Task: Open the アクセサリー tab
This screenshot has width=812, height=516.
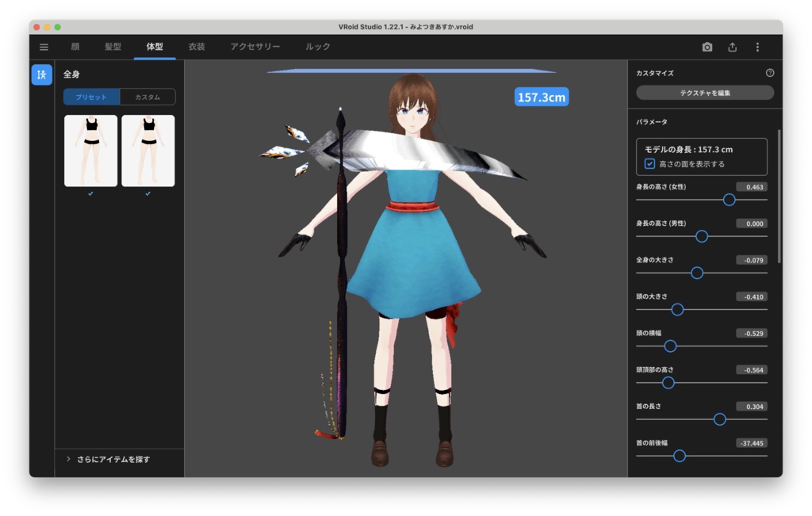Action: 255,47
